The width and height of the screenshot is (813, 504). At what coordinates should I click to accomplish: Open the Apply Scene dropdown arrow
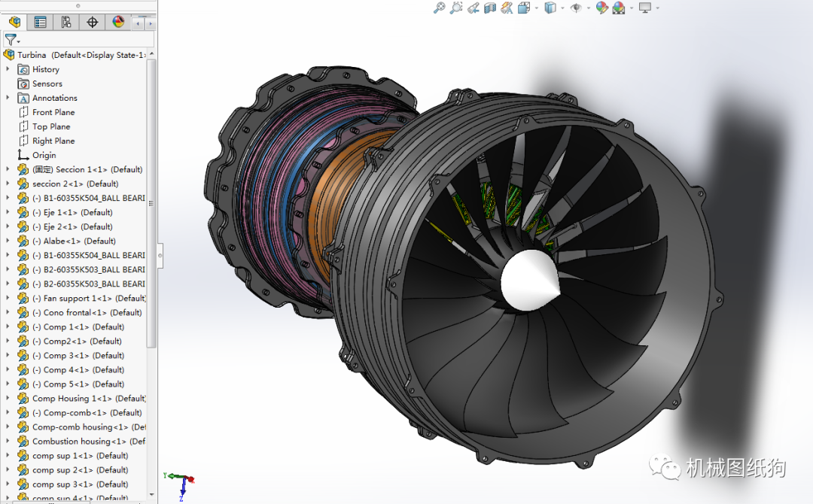click(632, 8)
